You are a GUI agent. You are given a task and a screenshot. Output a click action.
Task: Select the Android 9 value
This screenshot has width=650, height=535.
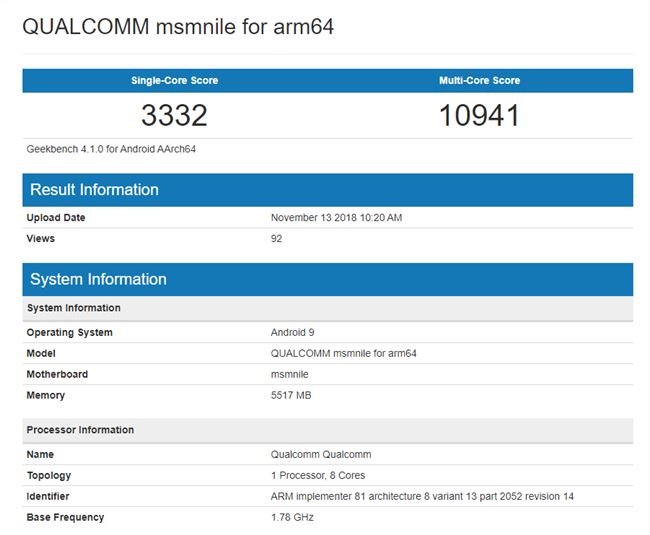[292, 332]
